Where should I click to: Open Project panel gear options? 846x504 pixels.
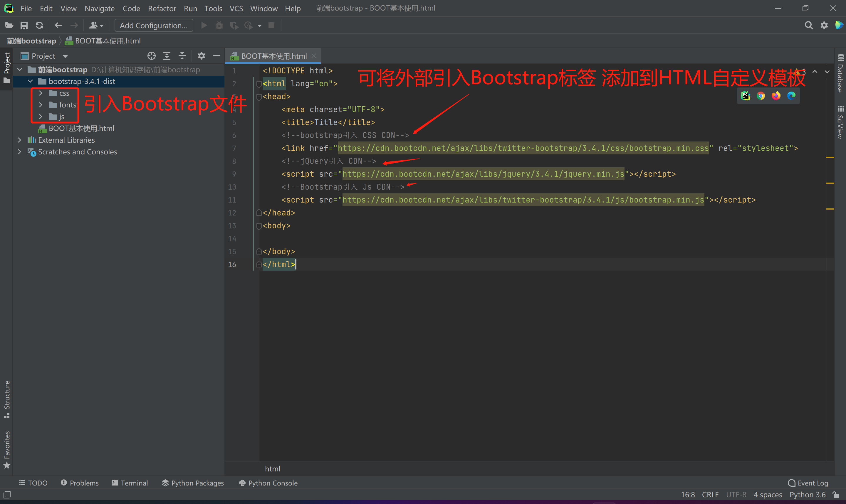(x=202, y=56)
